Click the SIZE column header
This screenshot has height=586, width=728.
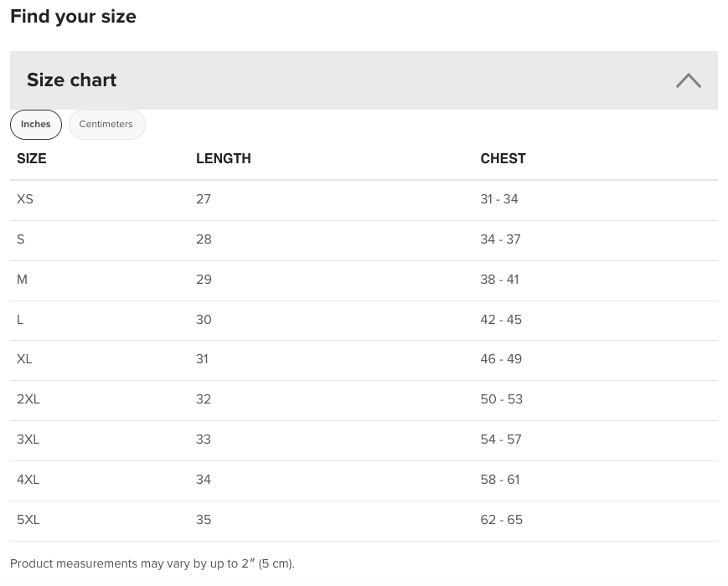(x=32, y=159)
